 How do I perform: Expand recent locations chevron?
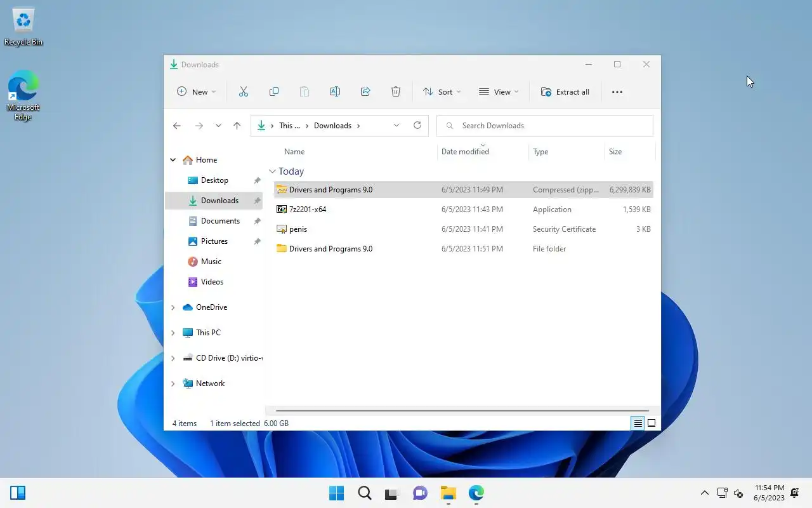218,126
